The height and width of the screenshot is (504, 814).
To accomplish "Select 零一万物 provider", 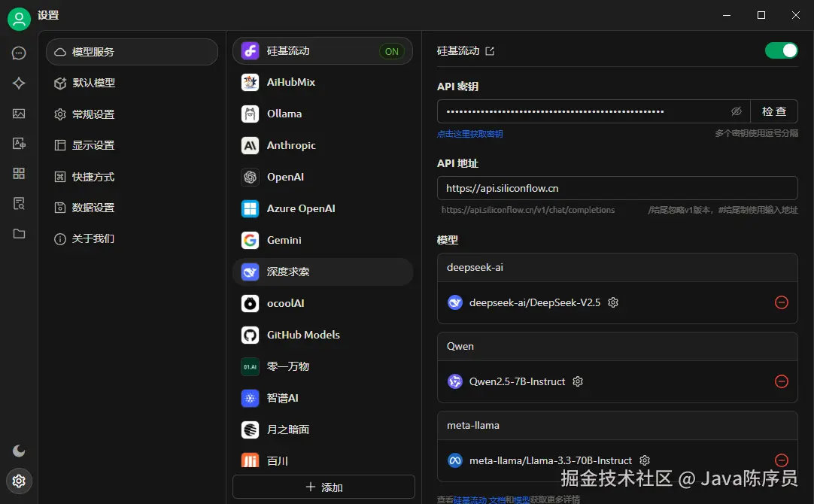I will 323,366.
